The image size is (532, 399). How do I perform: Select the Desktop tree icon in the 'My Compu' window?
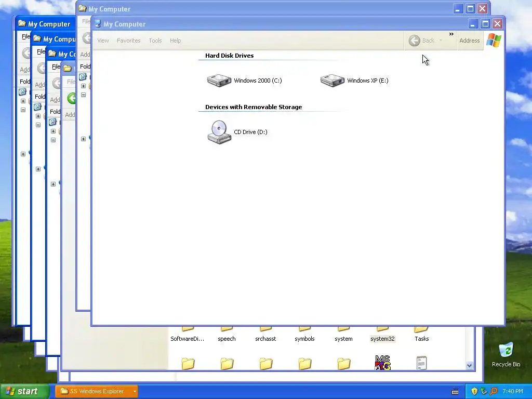(x=37, y=107)
